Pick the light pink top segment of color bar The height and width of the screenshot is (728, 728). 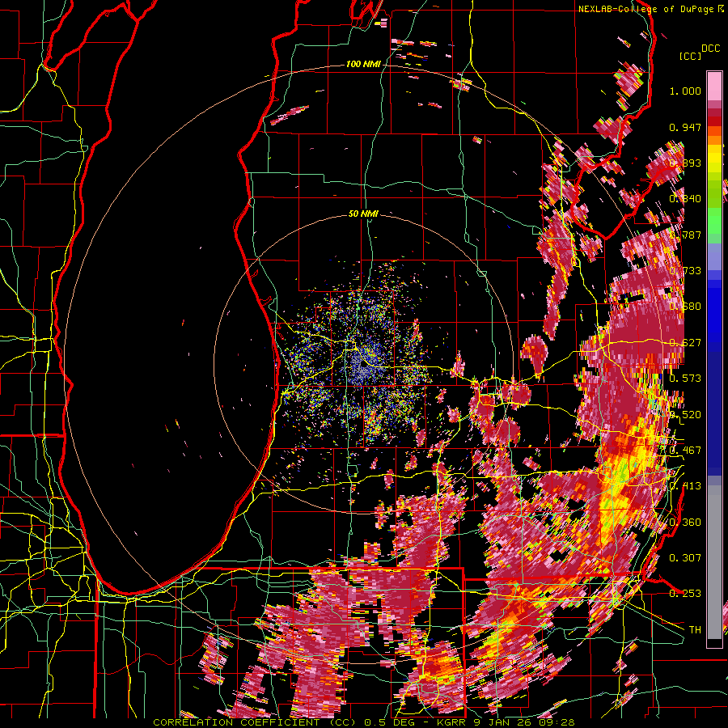[x=714, y=86]
